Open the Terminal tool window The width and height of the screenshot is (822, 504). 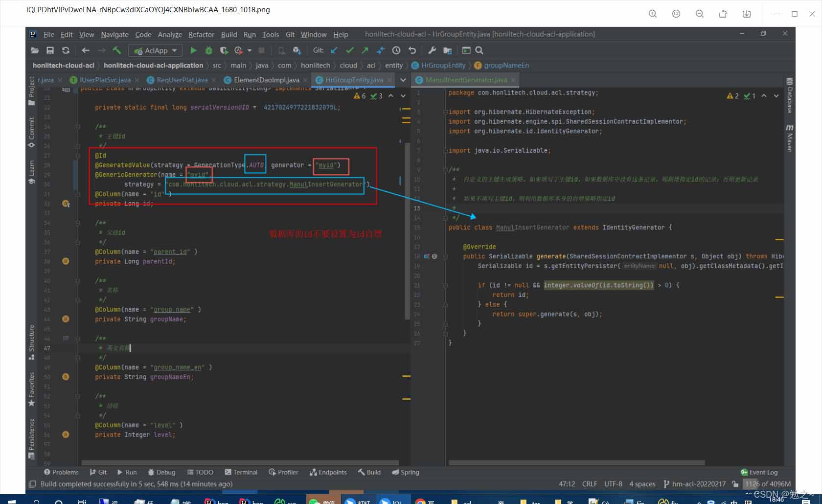pos(241,472)
